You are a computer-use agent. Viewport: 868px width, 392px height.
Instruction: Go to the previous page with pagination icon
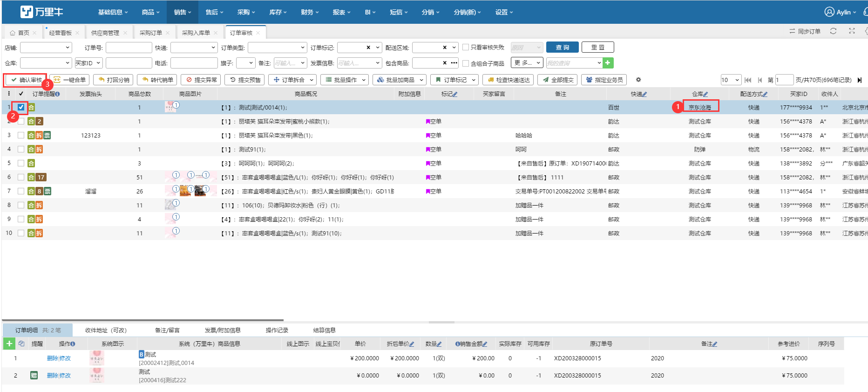[760, 80]
